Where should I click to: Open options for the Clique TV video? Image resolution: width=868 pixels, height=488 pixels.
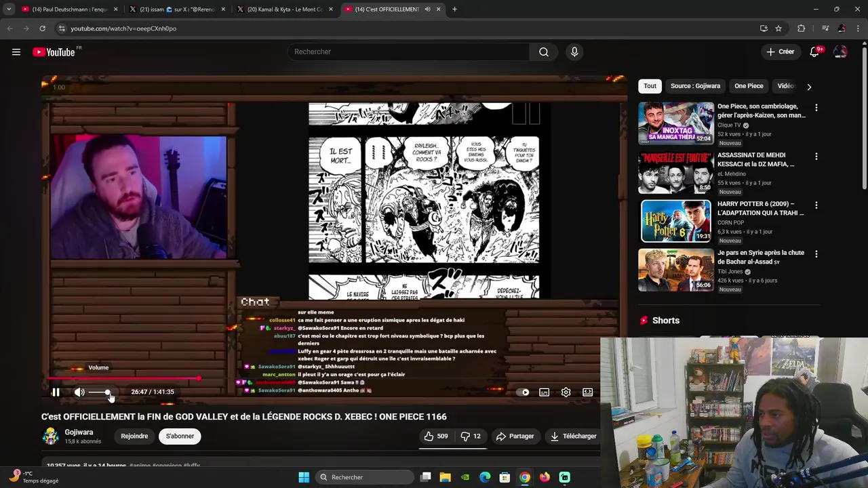tap(816, 108)
